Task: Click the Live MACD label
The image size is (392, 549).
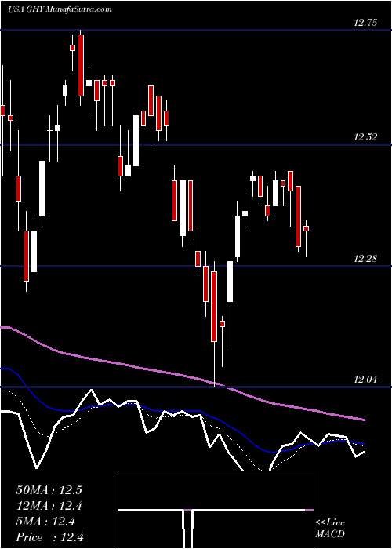Action: click(x=330, y=529)
